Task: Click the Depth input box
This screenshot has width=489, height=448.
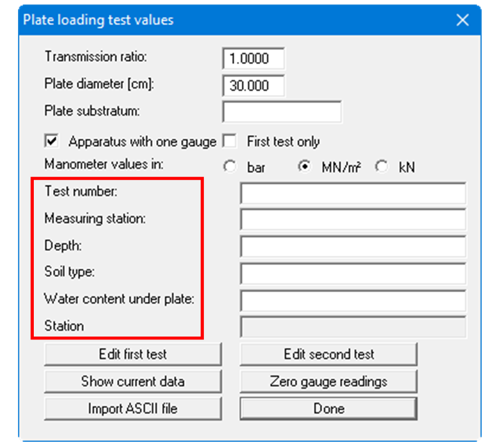Action: [353, 247]
